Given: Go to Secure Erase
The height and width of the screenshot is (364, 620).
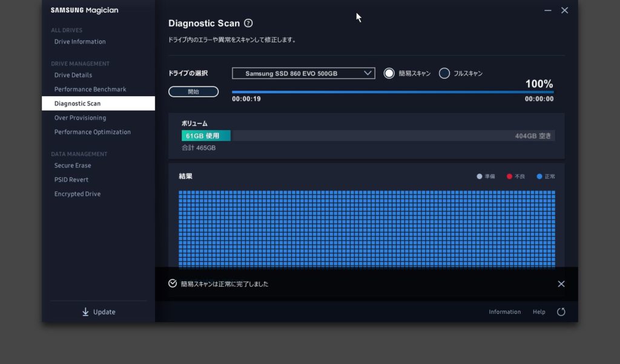Looking at the screenshot, I should (x=73, y=166).
